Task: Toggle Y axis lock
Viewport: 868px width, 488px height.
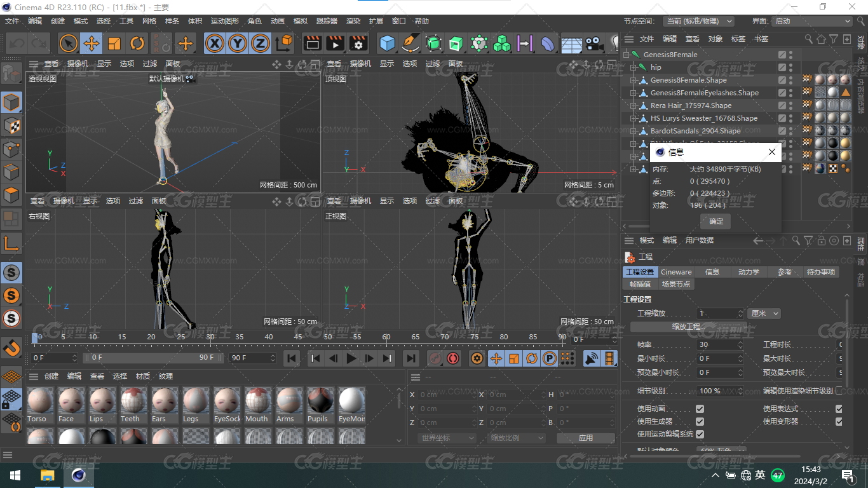Action: [x=238, y=43]
